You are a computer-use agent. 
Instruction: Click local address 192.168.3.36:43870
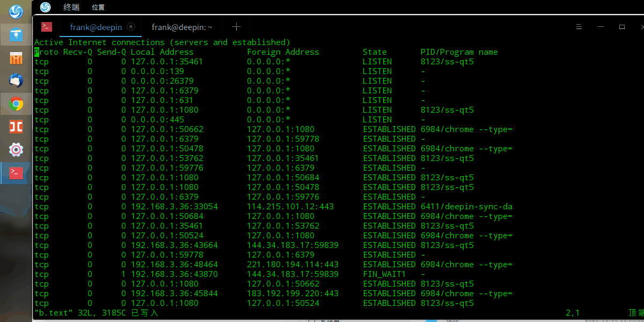pyautogui.click(x=174, y=274)
